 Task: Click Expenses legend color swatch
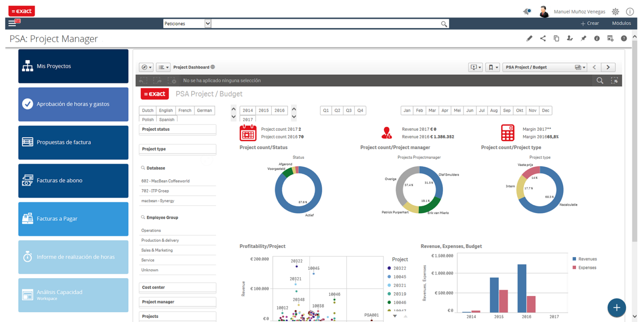574,268
